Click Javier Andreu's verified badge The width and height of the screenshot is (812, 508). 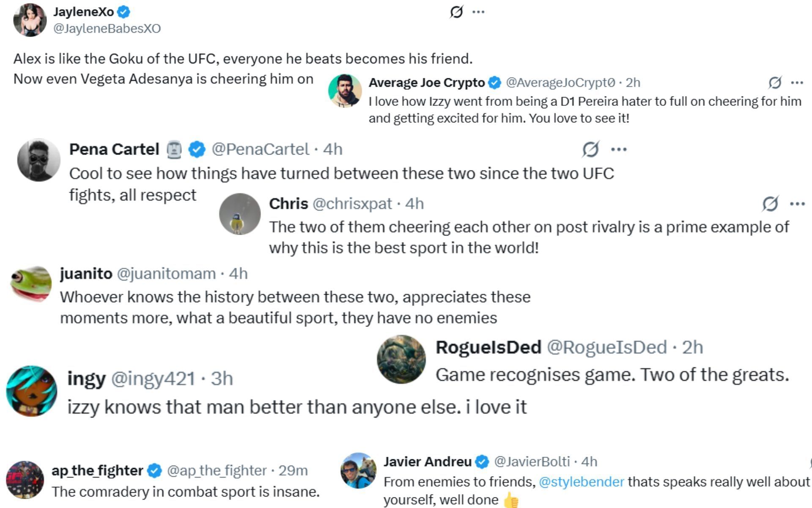pos(482,462)
